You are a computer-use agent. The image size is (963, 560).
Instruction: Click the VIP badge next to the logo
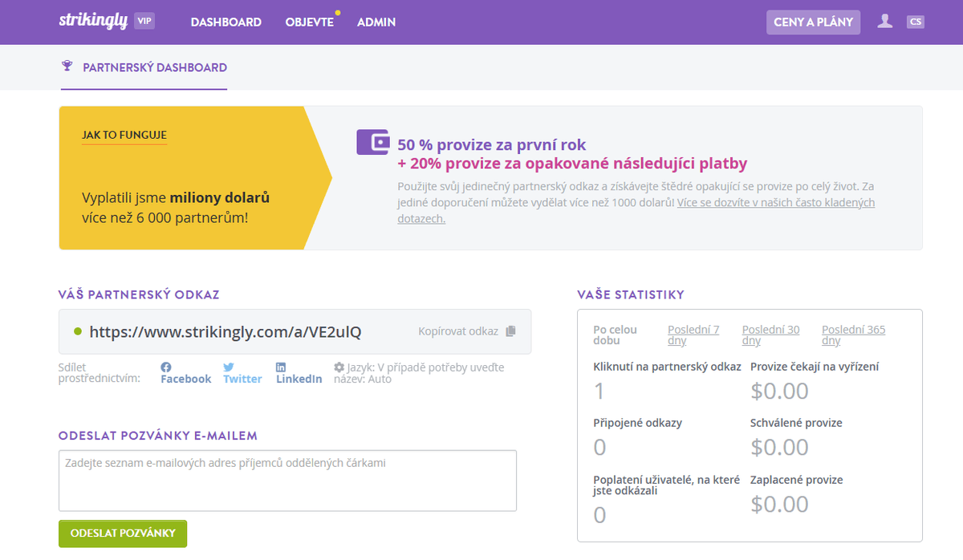[x=144, y=22]
